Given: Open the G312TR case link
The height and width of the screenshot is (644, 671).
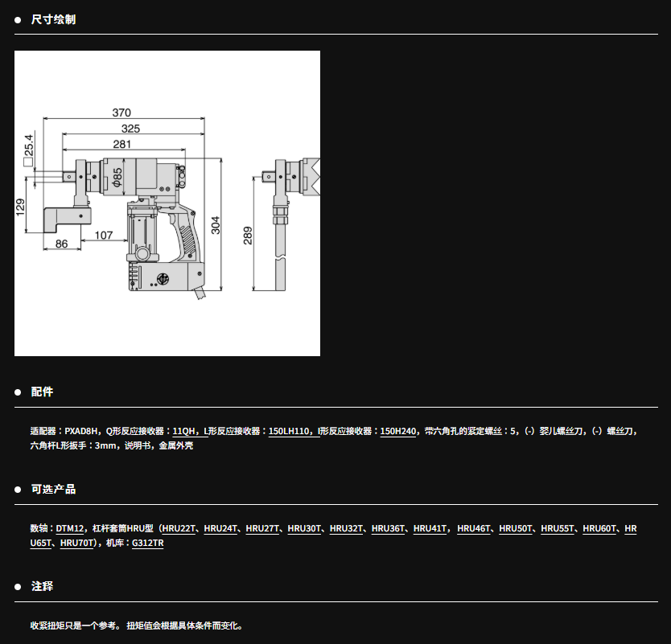Looking at the screenshot, I should click(x=148, y=544).
